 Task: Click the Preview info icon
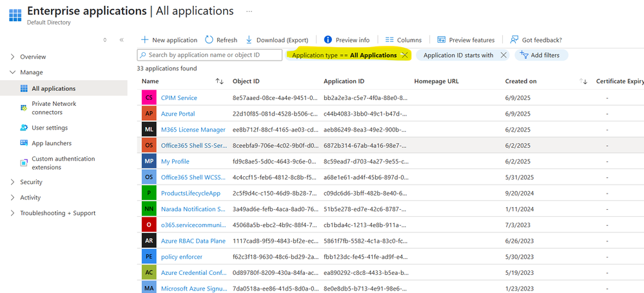(327, 40)
